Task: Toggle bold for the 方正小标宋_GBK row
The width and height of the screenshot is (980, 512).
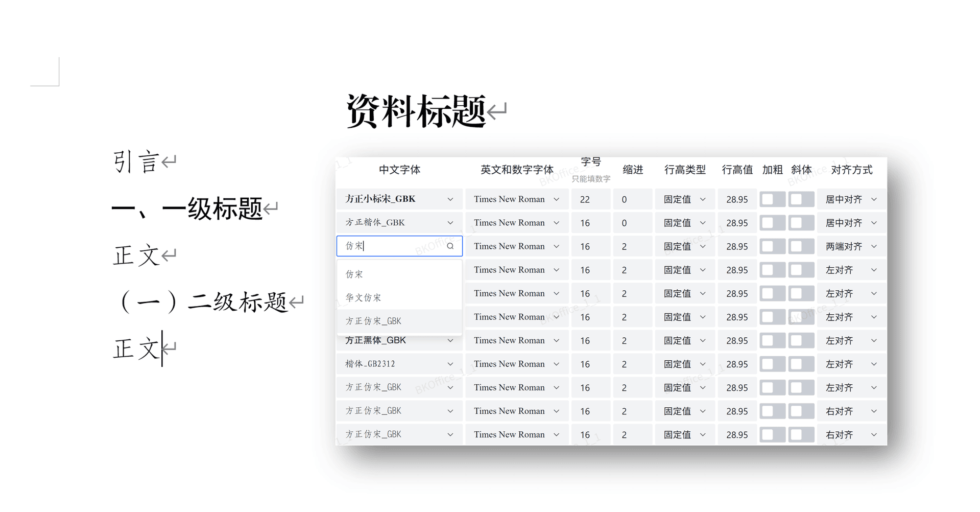Action: (772, 199)
